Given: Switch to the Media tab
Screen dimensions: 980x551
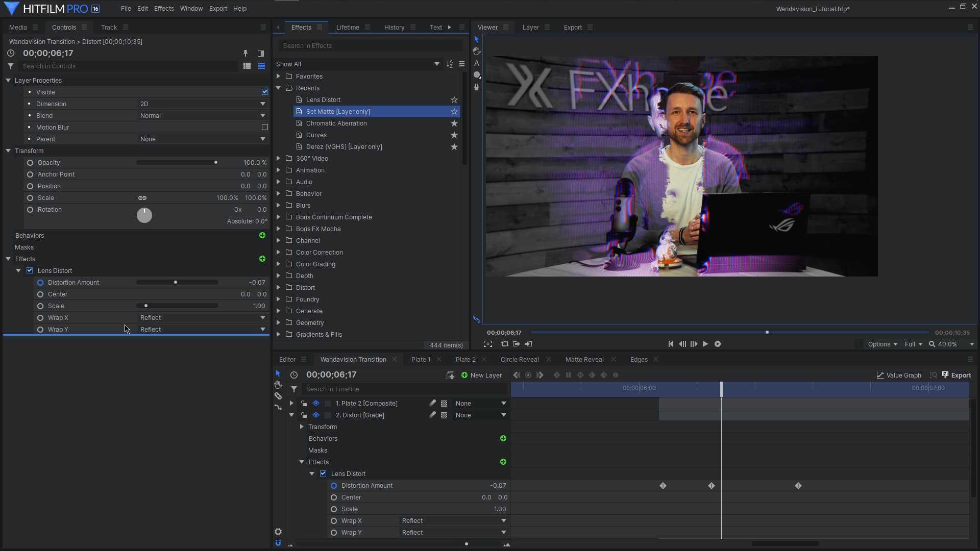Looking at the screenshot, I should tap(18, 28).
